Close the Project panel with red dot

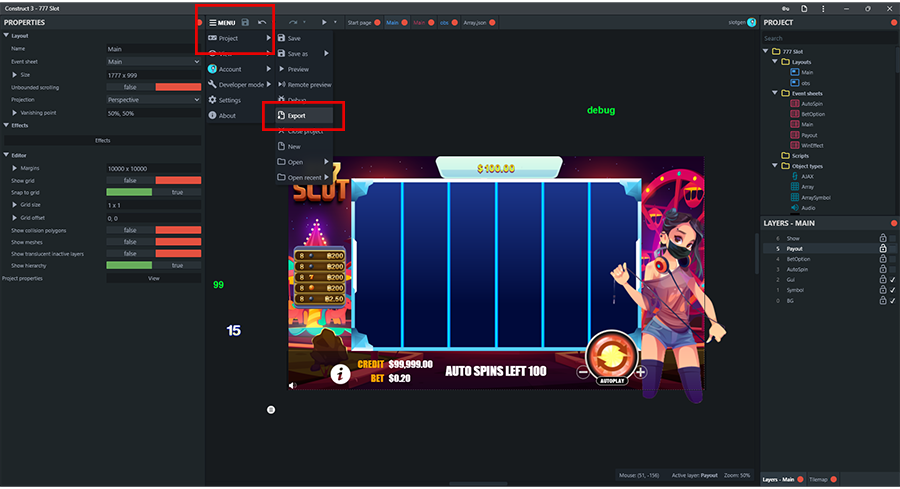[894, 22]
